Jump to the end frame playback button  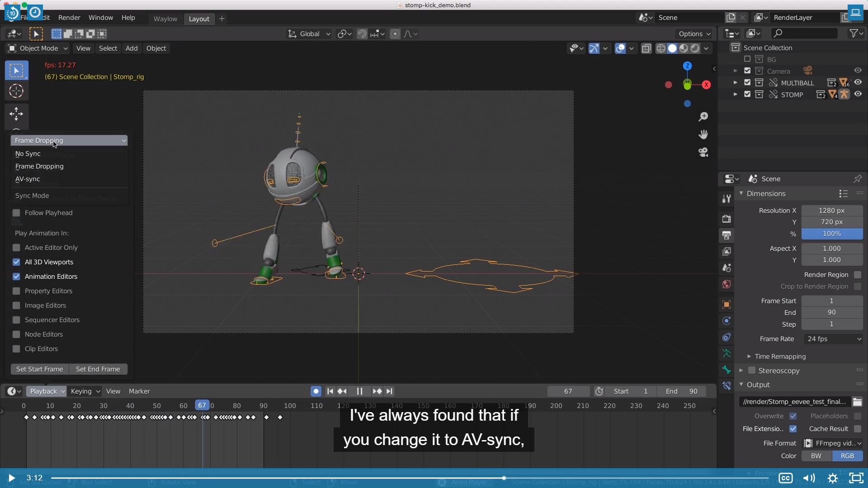click(x=390, y=391)
